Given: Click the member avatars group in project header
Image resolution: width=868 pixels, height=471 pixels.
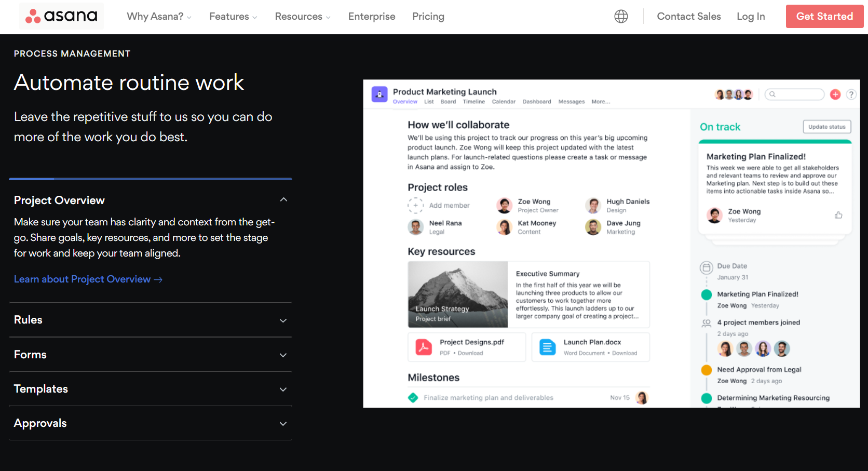Looking at the screenshot, I should [x=734, y=95].
